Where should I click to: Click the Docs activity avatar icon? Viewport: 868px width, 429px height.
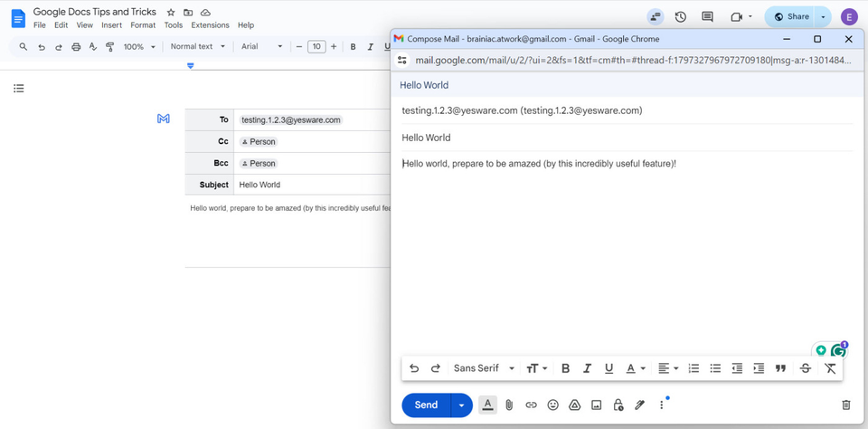(656, 16)
